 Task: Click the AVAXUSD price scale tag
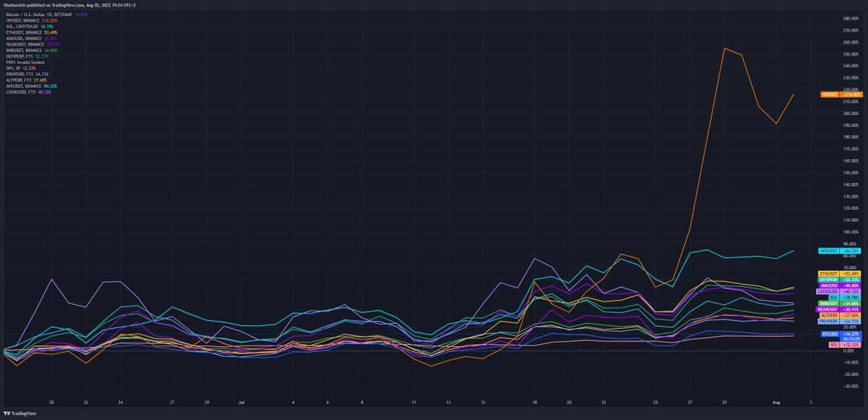pyautogui.click(x=840, y=286)
